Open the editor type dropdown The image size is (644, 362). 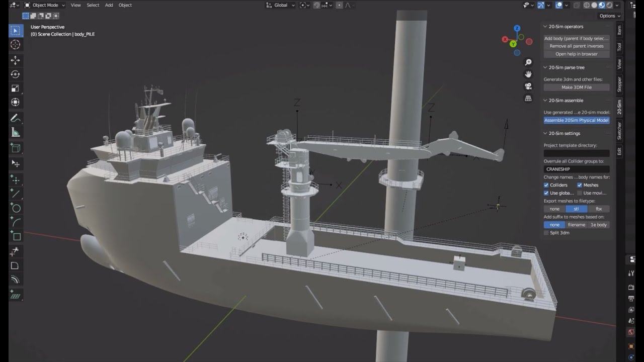click(15, 5)
